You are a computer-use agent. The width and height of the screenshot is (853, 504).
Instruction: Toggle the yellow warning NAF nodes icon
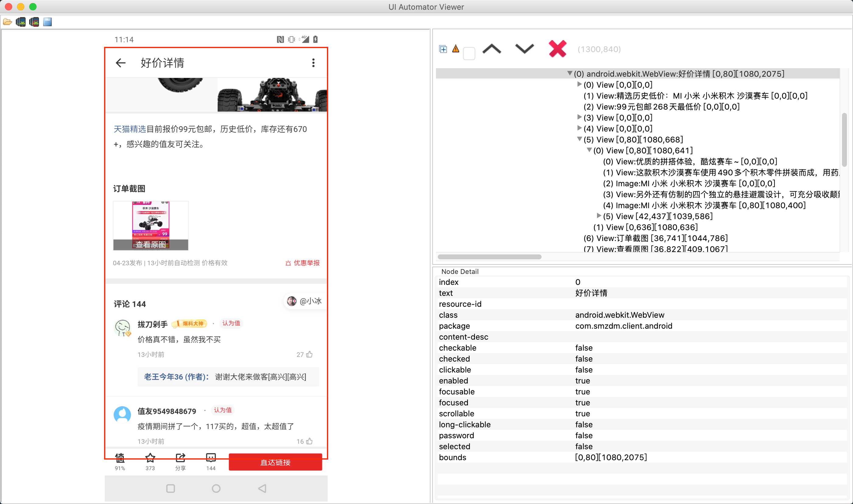pos(455,49)
